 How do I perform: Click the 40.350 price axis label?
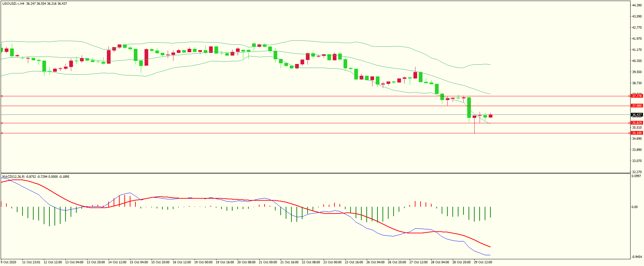pos(637,61)
